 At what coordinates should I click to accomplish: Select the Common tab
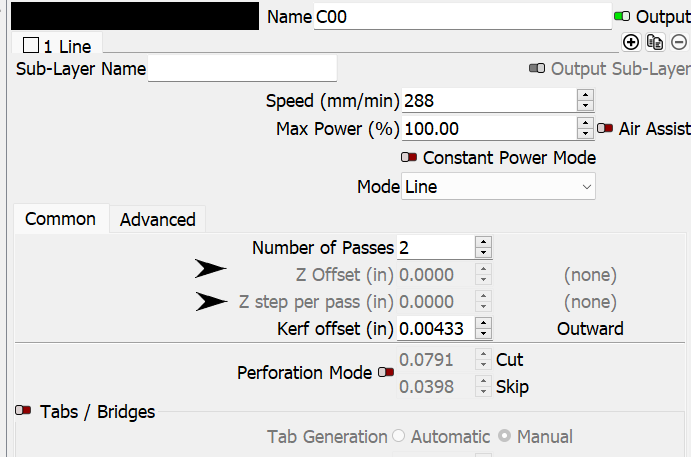[60, 219]
